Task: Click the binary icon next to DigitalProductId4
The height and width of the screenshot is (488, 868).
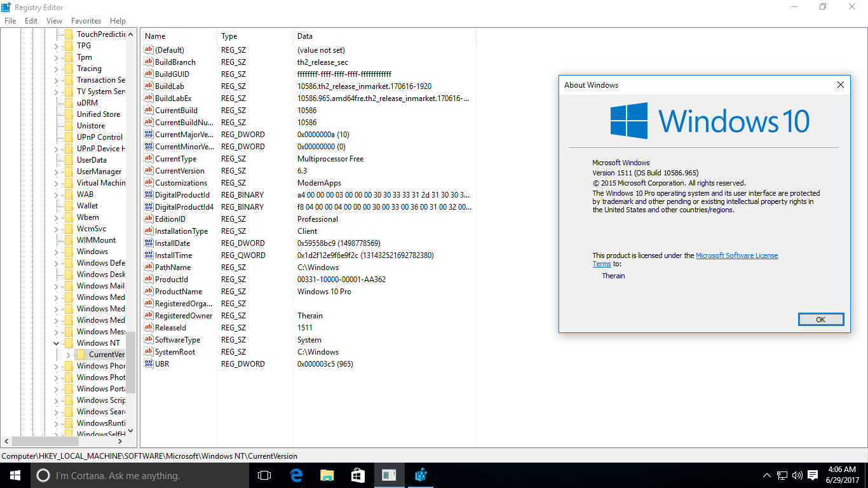Action: (x=149, y=207)
